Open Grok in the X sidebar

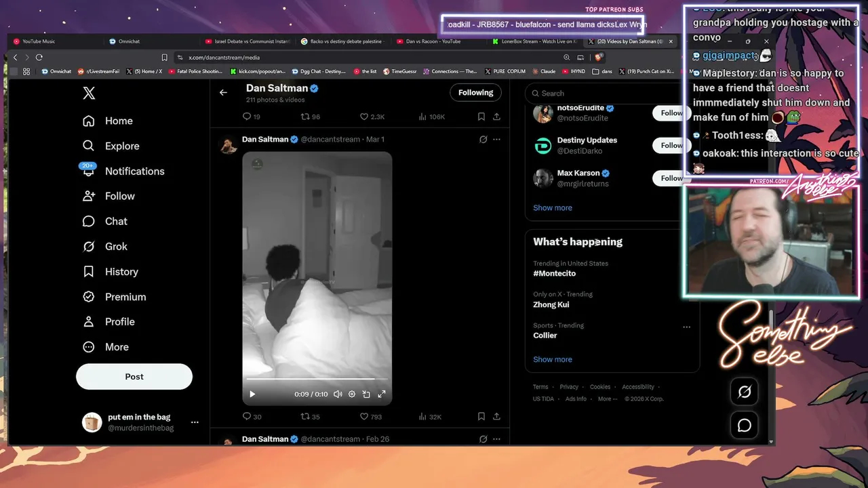click(105, 246)
